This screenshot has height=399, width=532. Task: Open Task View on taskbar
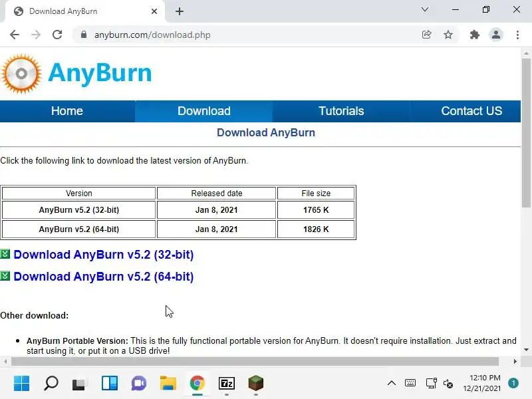pyautogui.click(x=80, y=384)
